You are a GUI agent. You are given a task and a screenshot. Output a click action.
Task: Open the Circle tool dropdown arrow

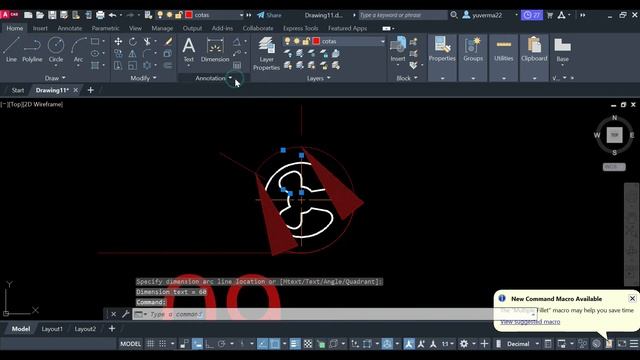56,66
